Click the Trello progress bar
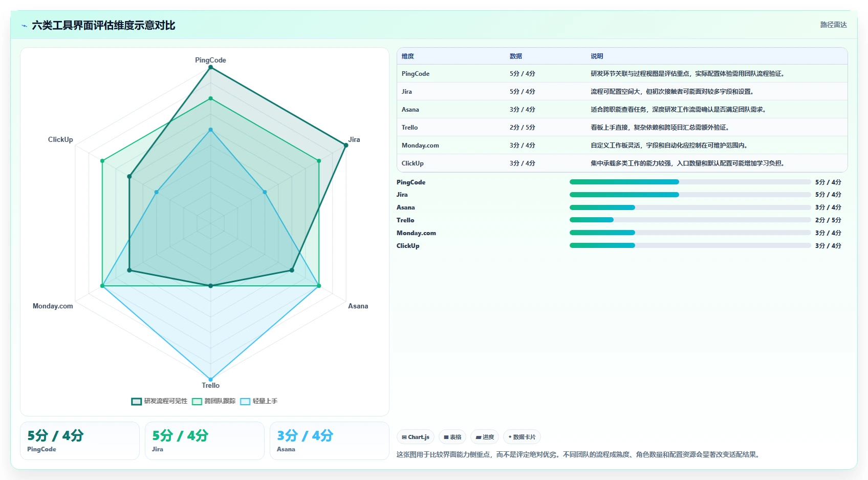 690,220
